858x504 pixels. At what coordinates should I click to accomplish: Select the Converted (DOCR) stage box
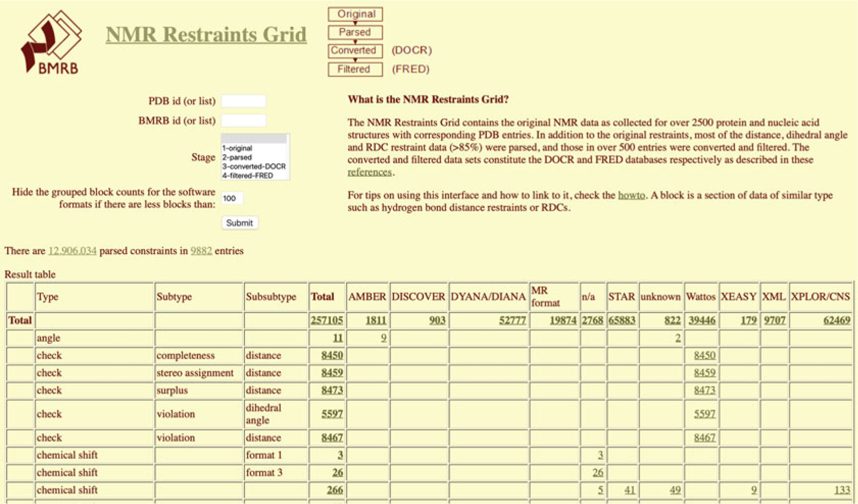click(356, 50)
